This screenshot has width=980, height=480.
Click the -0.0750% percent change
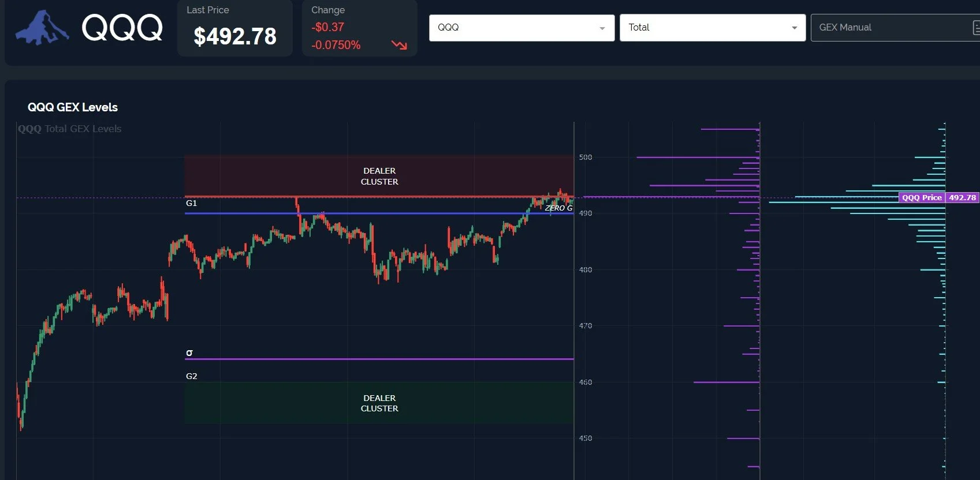[x=336, y=45]
